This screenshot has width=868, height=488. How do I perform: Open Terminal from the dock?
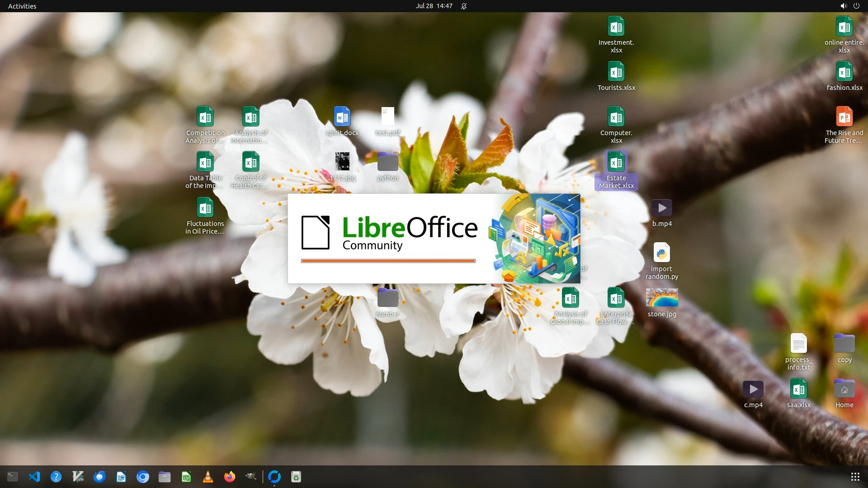[13, 477]
